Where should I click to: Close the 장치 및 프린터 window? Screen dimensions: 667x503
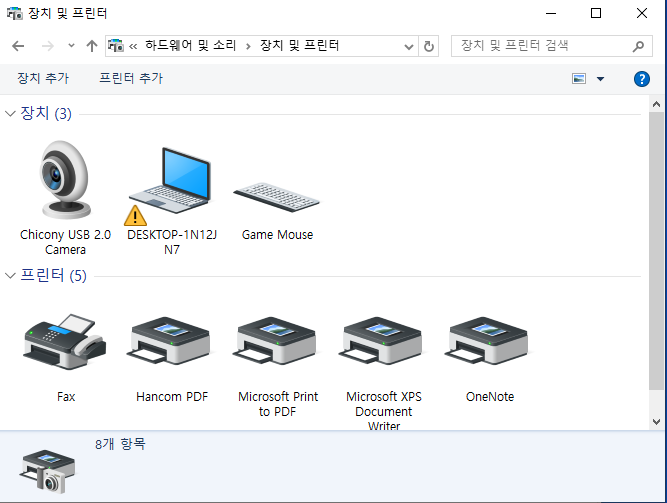coord(642,13)
